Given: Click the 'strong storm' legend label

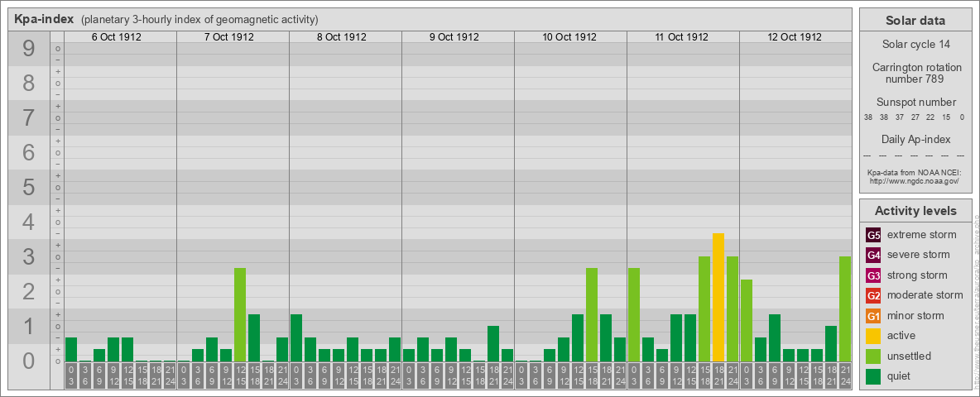Looking at the screenshot, I should tap(917, 275).
